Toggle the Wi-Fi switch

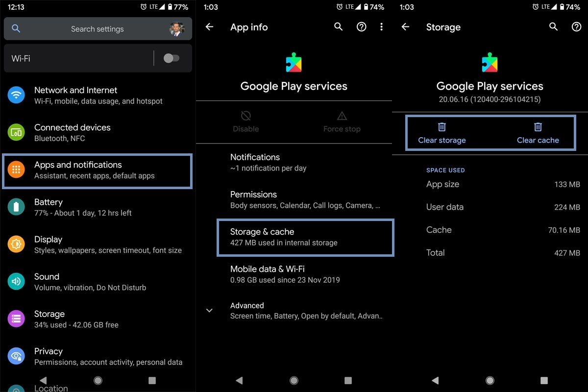[171, 58]
